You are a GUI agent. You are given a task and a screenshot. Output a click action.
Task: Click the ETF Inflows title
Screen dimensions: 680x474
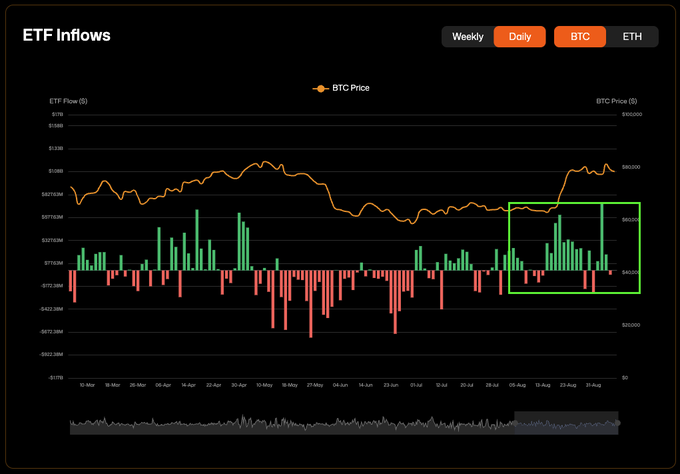[67, 36]
